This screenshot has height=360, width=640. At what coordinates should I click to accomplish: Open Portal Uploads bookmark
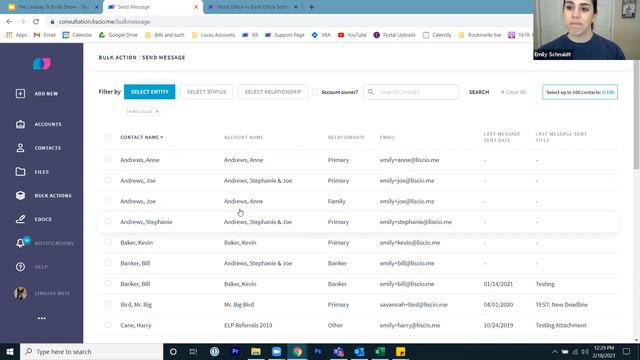(395, 35)
